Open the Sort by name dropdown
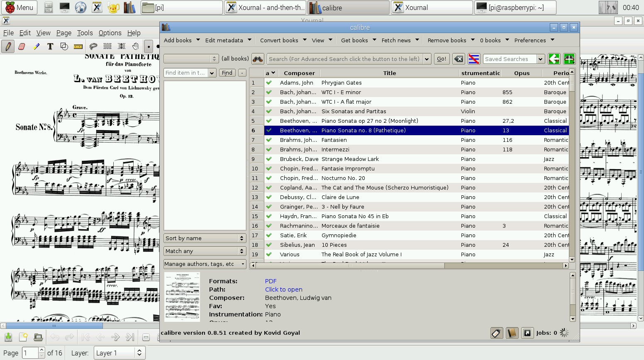This screenshot has width=644, height=360. pos(205,238)
